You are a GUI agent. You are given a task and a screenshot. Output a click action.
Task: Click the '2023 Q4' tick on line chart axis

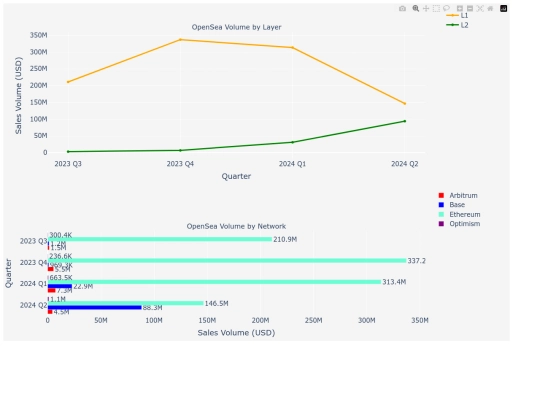(180, 164)
